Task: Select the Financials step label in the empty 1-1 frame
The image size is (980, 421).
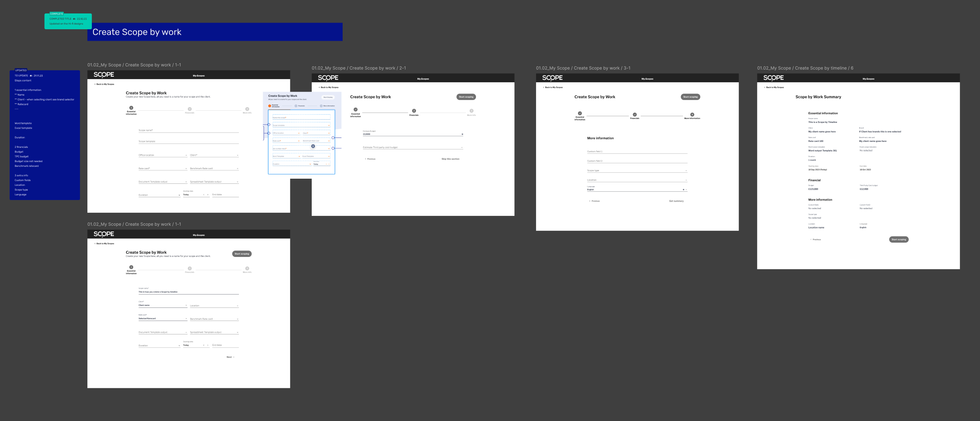Action: coord(190,113)
